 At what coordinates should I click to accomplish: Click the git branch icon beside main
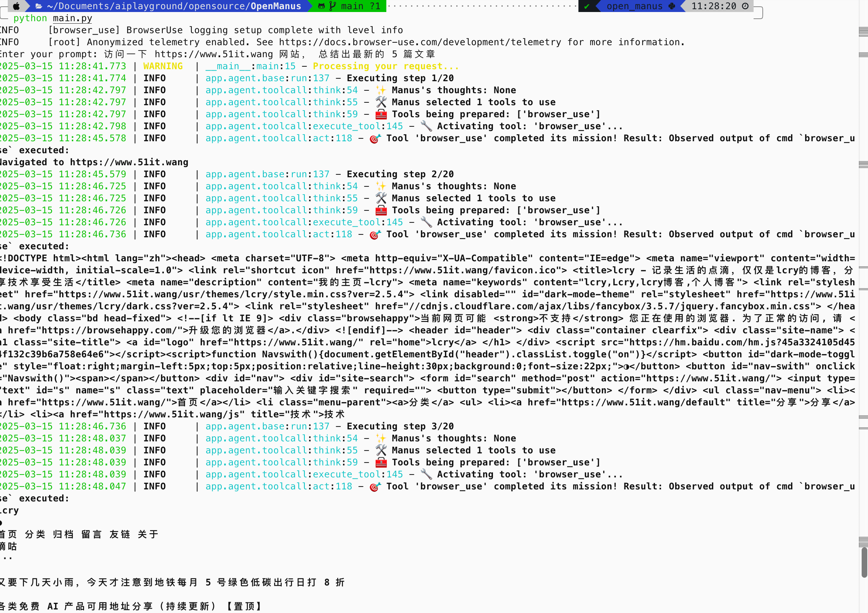click(x=333, y=6)
